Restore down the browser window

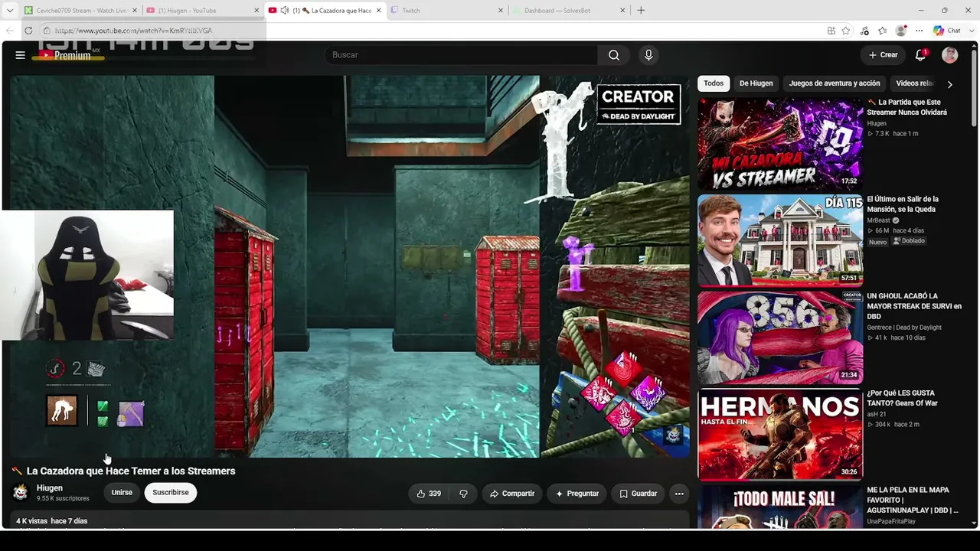click(944, 11)
